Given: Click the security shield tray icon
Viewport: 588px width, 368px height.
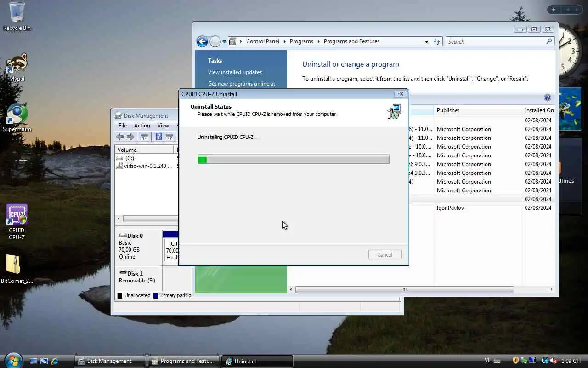Looking at the screenshot, I should coord(516,361).
